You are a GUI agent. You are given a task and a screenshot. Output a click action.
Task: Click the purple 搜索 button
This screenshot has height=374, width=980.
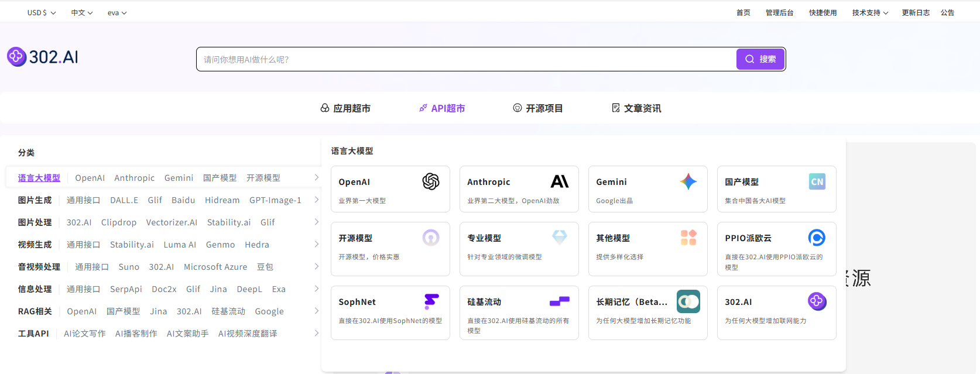pyautogui.click(x=760, y=59)
